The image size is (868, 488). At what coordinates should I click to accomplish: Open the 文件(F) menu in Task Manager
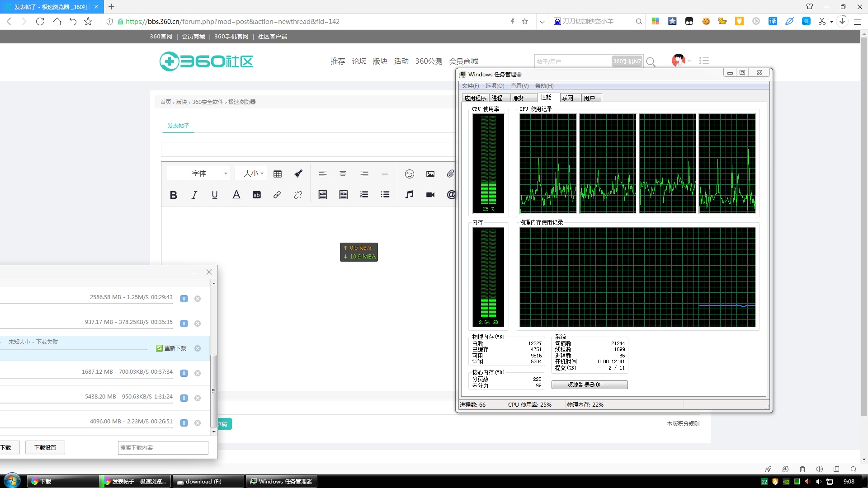click(x=471, y=86)
